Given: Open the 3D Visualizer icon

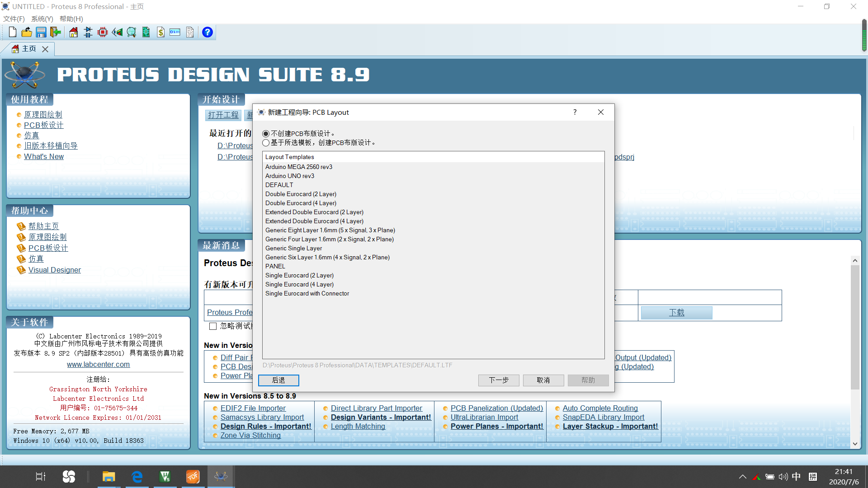Looking at the screenshot, I should click(117, 32).
